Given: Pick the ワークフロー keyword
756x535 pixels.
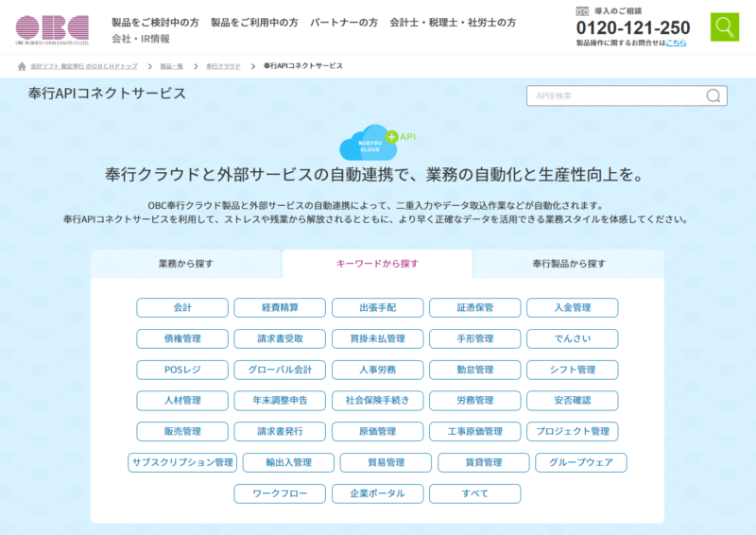Looking at the screenshot, I should 280,494.
